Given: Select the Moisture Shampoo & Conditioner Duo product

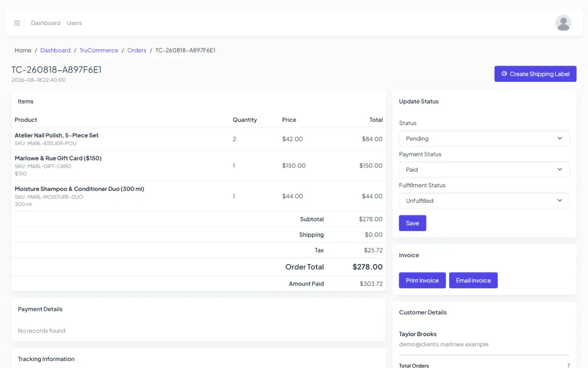Looking at the screenshot, I should [x=79, y=189].
